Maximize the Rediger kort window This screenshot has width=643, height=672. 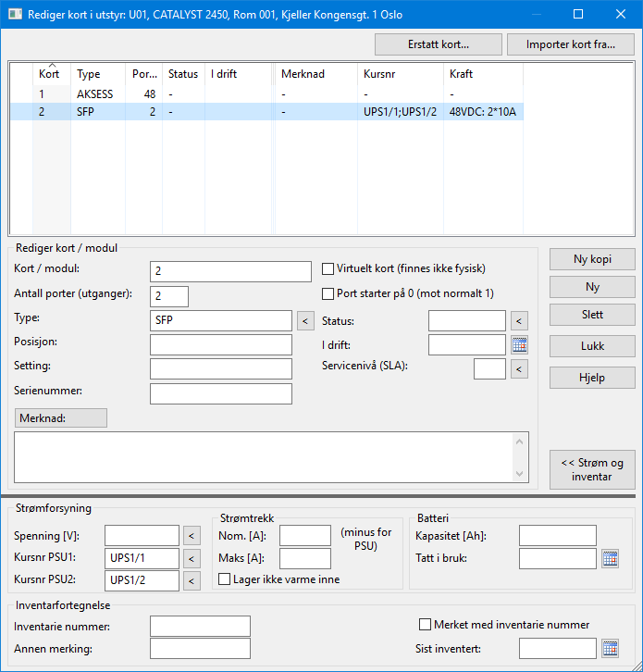pos(578,14)
